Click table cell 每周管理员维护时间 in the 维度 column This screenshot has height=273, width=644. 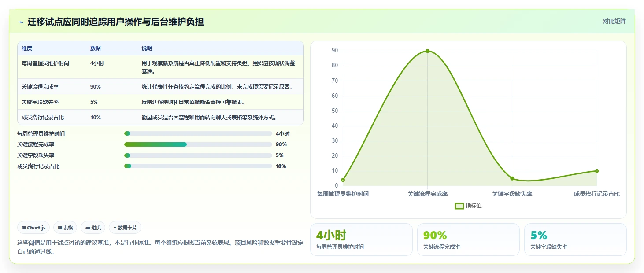tap(45, 63)
